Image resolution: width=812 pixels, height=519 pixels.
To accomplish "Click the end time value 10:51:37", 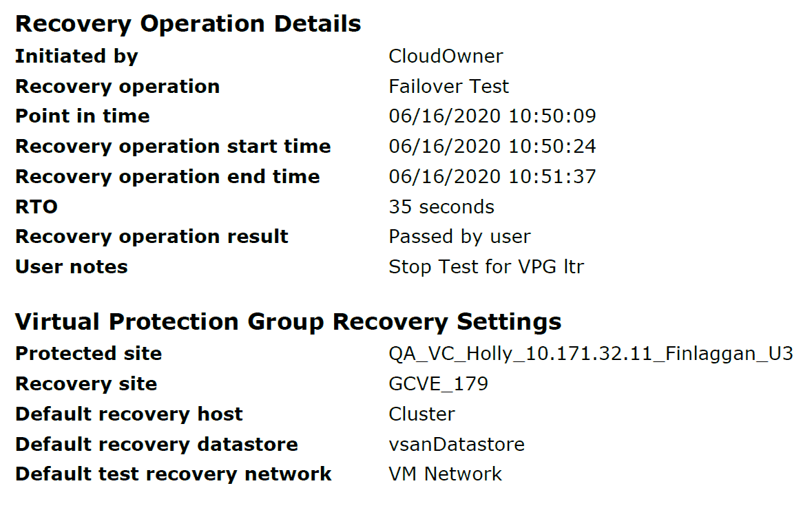I will click(x=492, y=177).
